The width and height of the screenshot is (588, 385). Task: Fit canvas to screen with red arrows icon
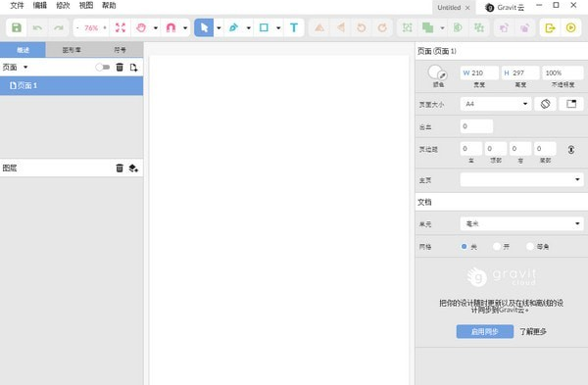[x=121, y=27]
